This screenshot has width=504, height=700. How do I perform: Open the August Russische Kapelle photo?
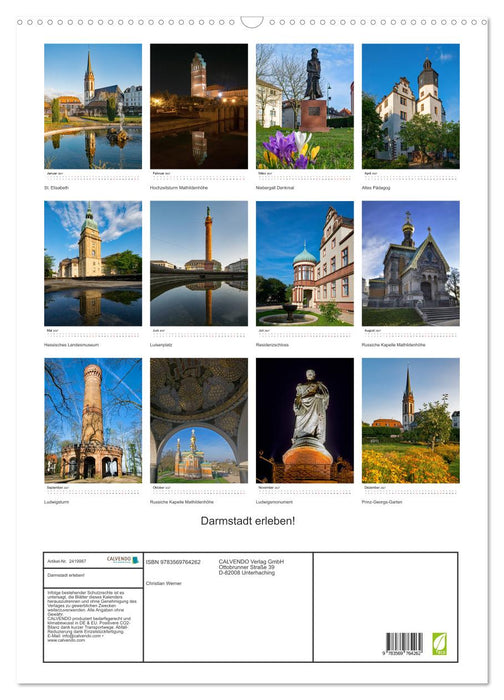(411, 263)
